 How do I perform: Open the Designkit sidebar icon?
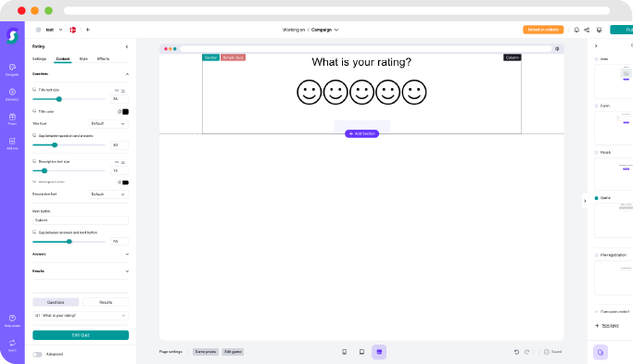pyautogui.click(x=12, y=69)
